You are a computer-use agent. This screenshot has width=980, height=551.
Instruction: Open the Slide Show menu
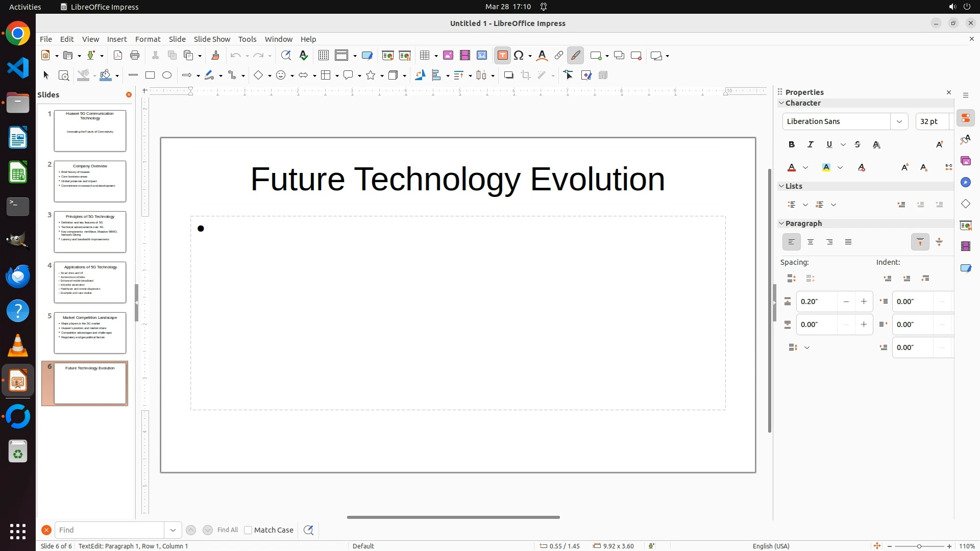212,39
